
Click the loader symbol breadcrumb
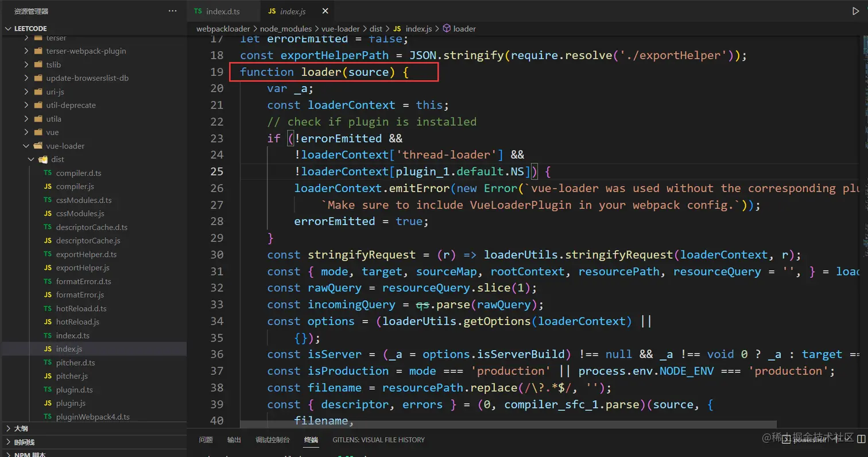(459, 28)
